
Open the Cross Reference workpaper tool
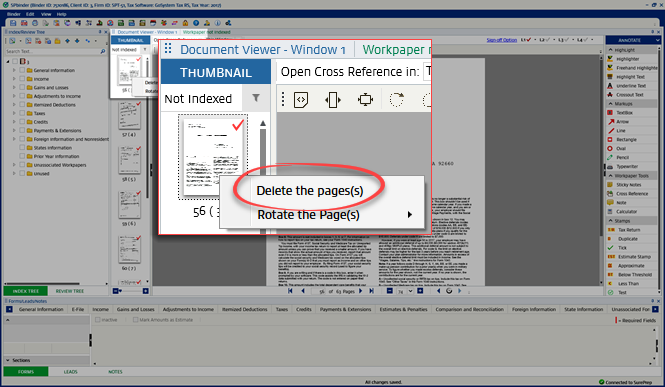[x=632, y=194]
